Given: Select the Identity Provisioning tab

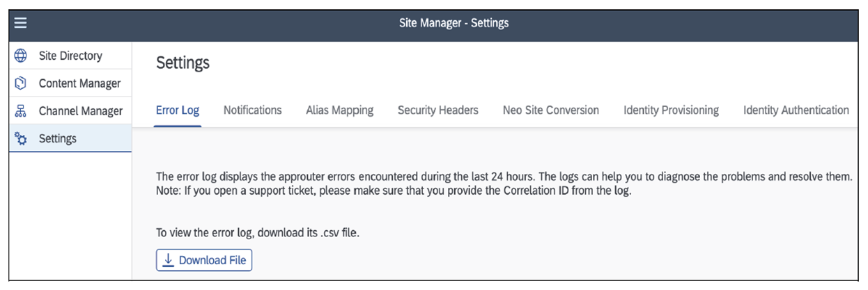Looking at the screenshot, I should pyautogui.click(x=671, y=110).
